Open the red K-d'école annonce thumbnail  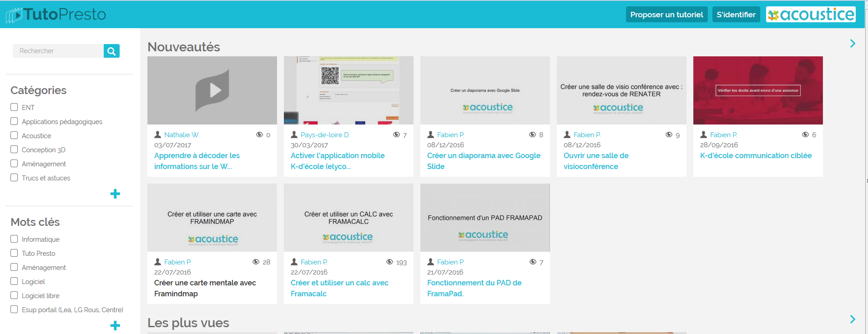pos(758,90)
